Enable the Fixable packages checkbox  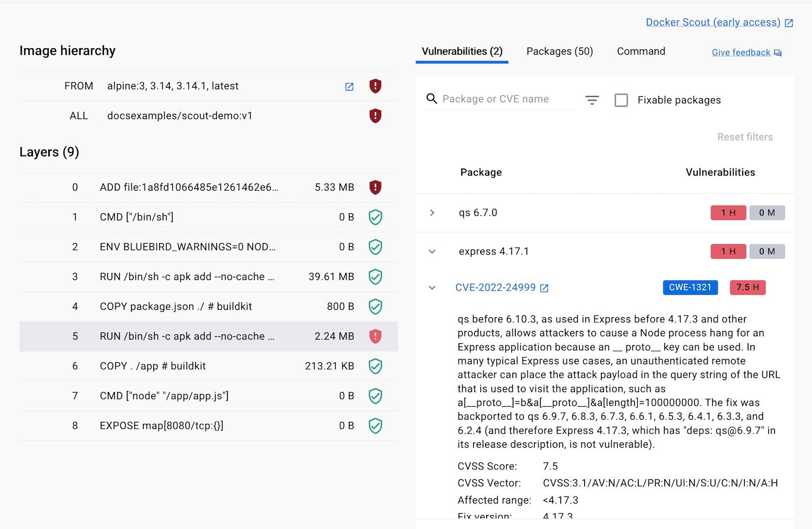pyautogui.click(x=621, y=100)
